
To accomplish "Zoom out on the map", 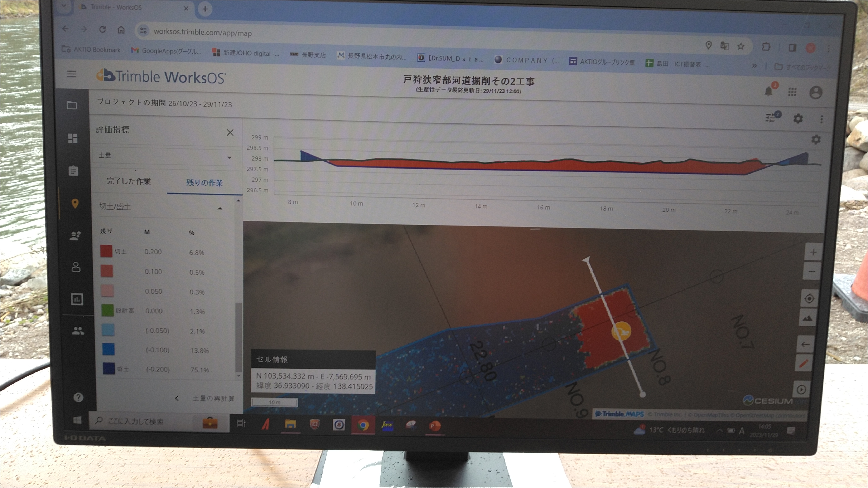I will pos(812,272).
